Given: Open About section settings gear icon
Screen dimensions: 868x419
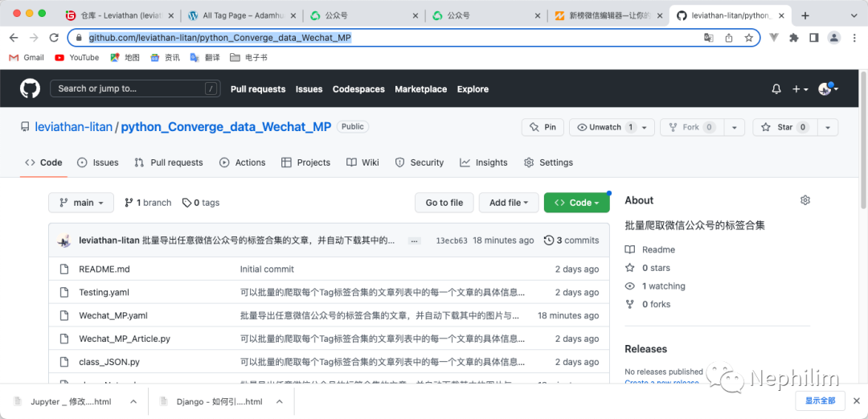Looking at the screenshot, I should coord(805,200).
